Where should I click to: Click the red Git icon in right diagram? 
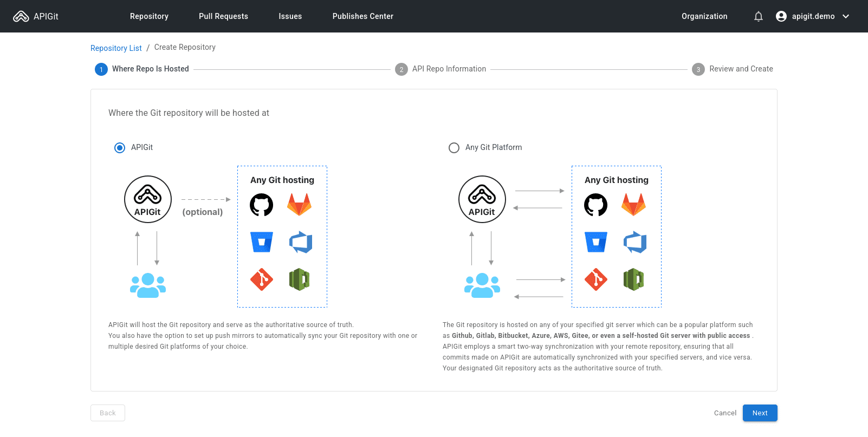click(596, 279)
